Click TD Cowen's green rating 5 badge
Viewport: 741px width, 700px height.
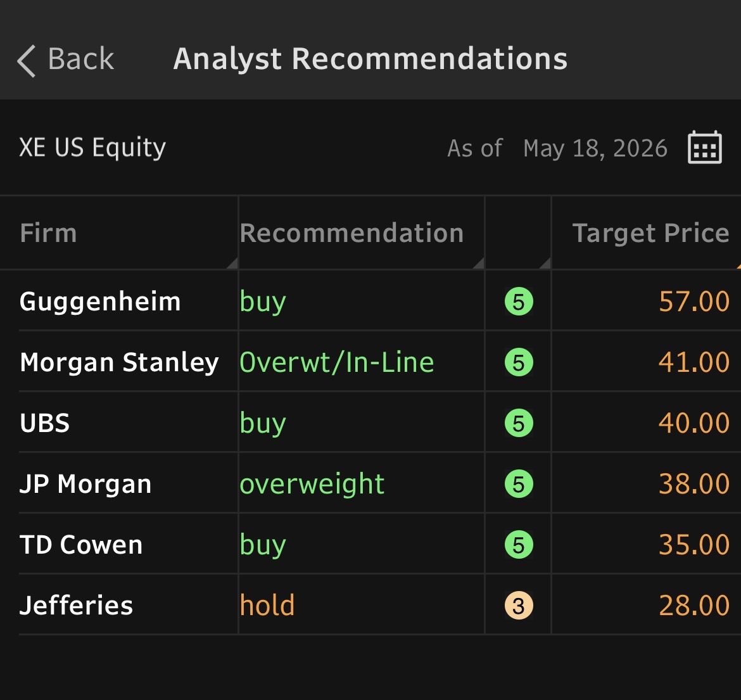[x=519, y=545]
